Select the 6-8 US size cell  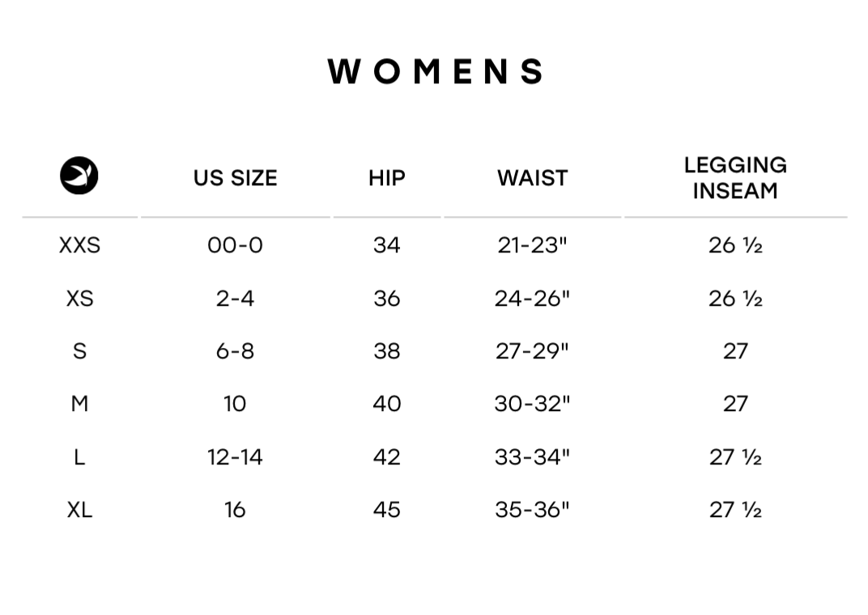235,351
